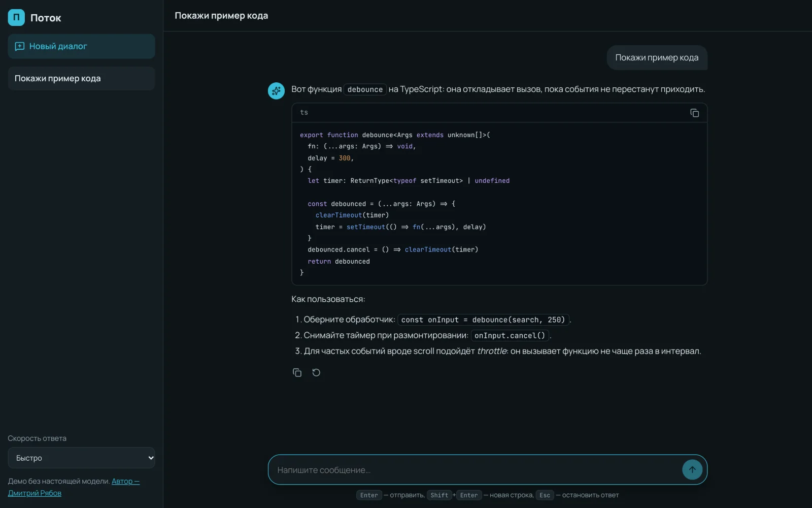Click the Esc key hint
The image size is (812, 508).
[545, 495]
